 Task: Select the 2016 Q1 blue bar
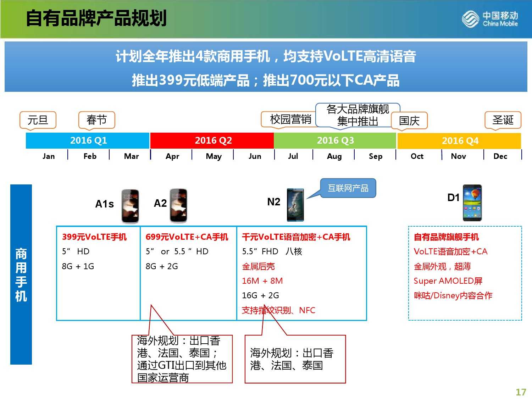[88, 140]
